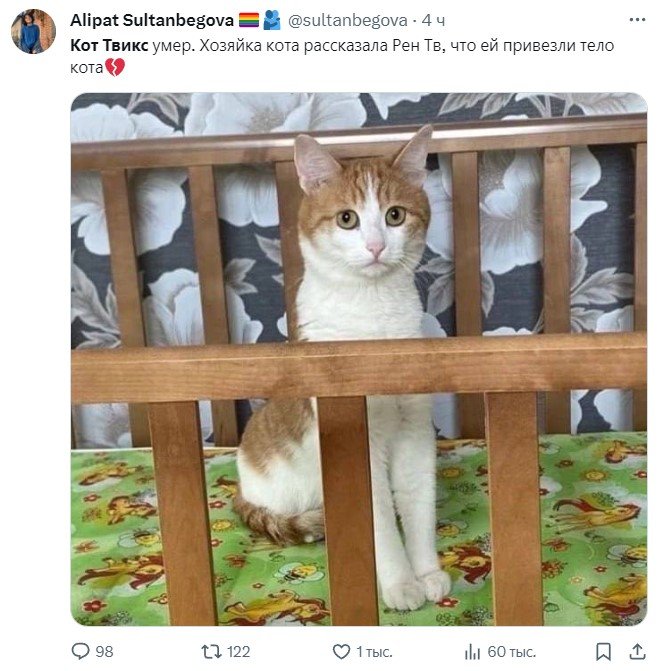The image size is (665, 671).
Task: Like the tweet with the heart icon
Action: 341,652
